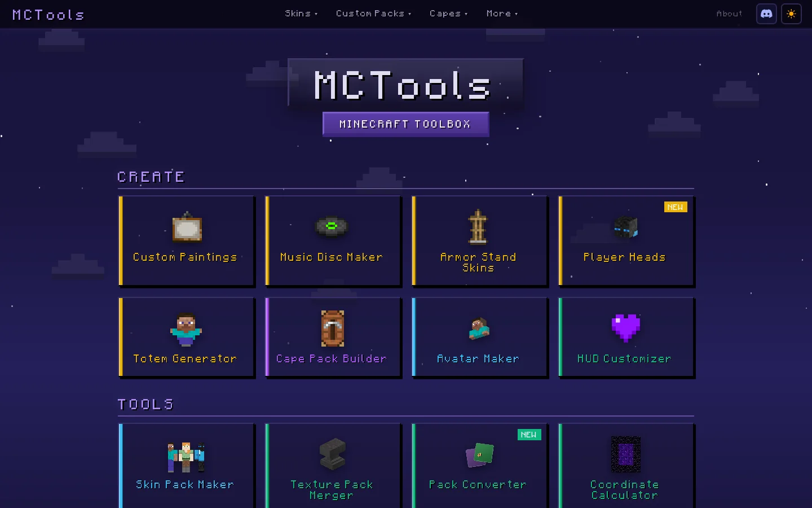The height and width of the screenshot is (508, 812).
Task: Click the NEW badge on Pack Converter
Action: pos(529,435)
